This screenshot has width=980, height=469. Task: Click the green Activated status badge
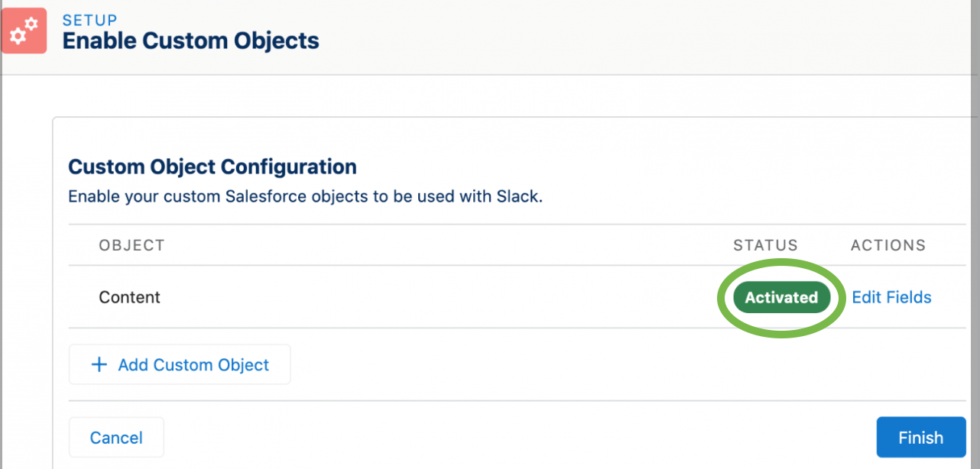[781, 297]
